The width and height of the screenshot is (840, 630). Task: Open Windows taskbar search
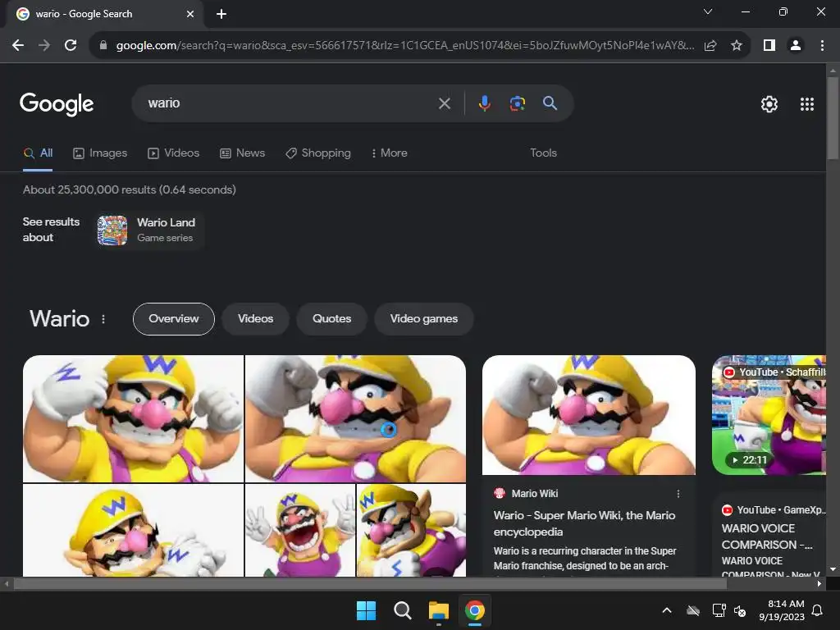[x=402, y=610]
